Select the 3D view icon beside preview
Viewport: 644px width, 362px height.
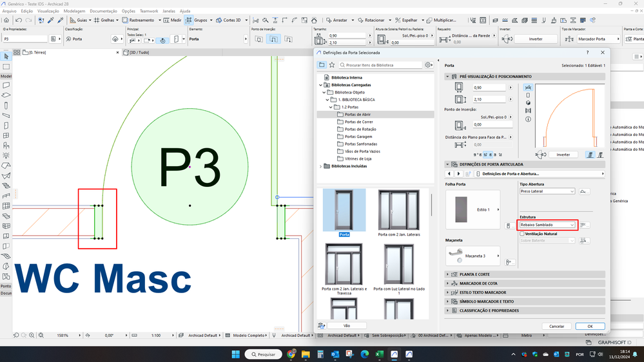[x=529, y=103]
